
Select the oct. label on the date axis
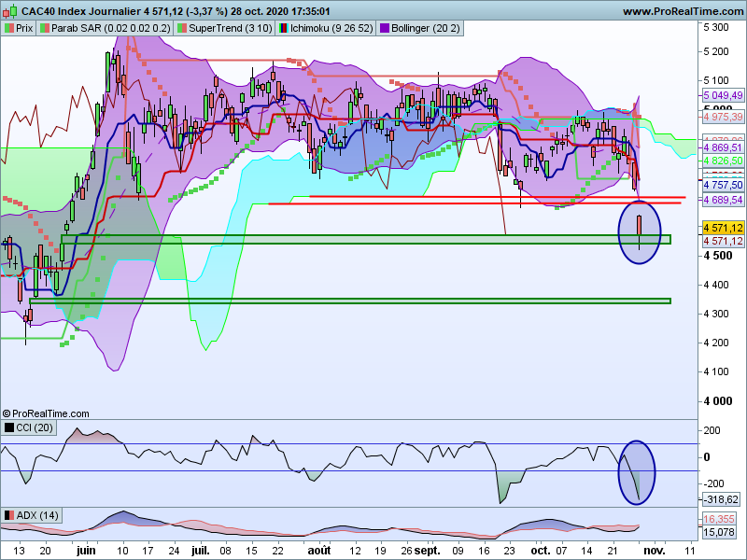(541, 551)
